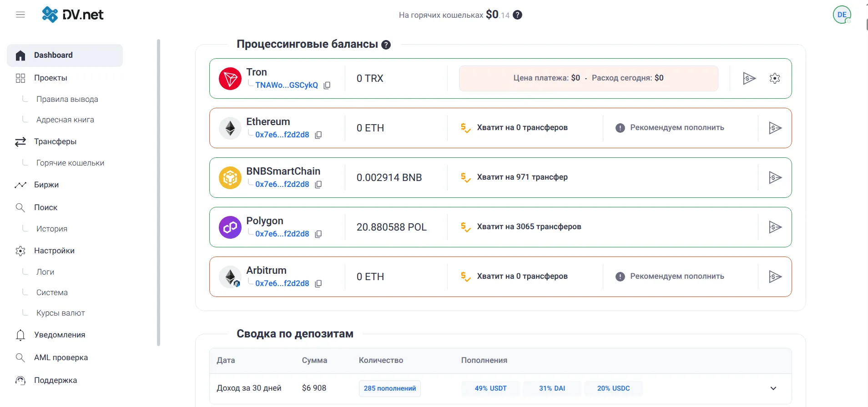Click send icon in Ethereum row
Viewport: 868px width, 407px height.
[x=775, y=128]
